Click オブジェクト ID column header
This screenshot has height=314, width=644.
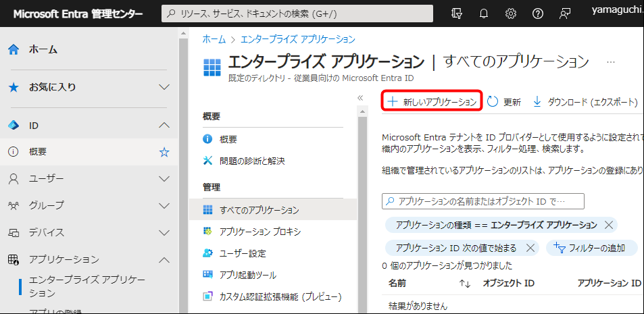[x=508, y=283]
